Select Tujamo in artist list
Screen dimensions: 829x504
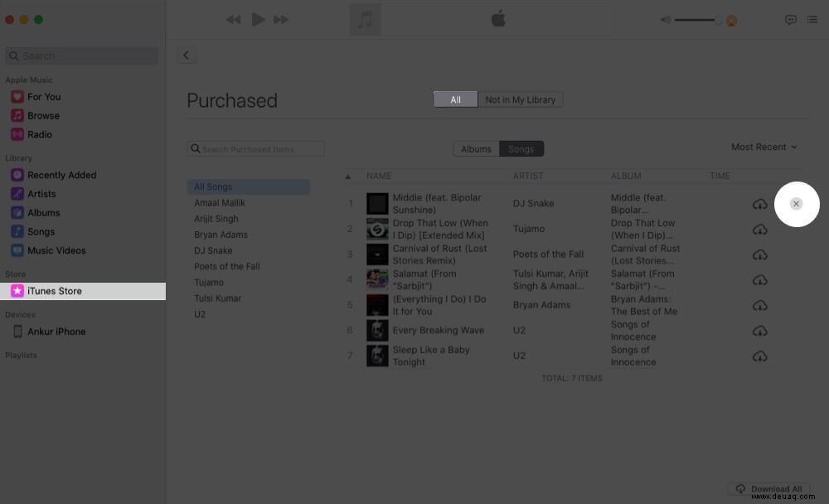[208, 282]
